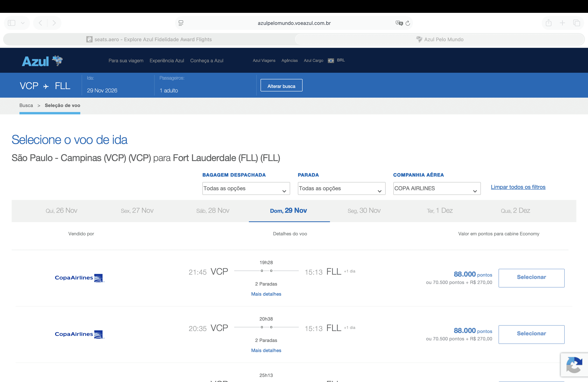Toggle the Safari sidebar icon
Viewport: 588px width, 382px height.
tap(12, 23)
